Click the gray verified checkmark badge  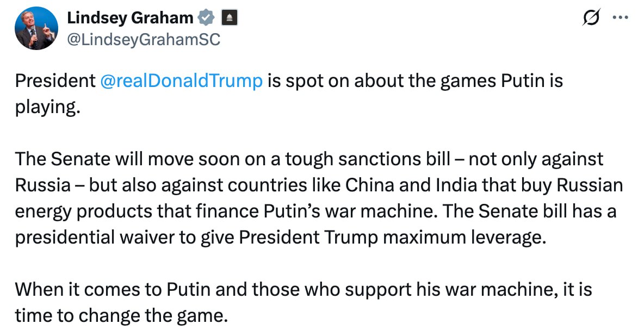click(x=205, y=18)
